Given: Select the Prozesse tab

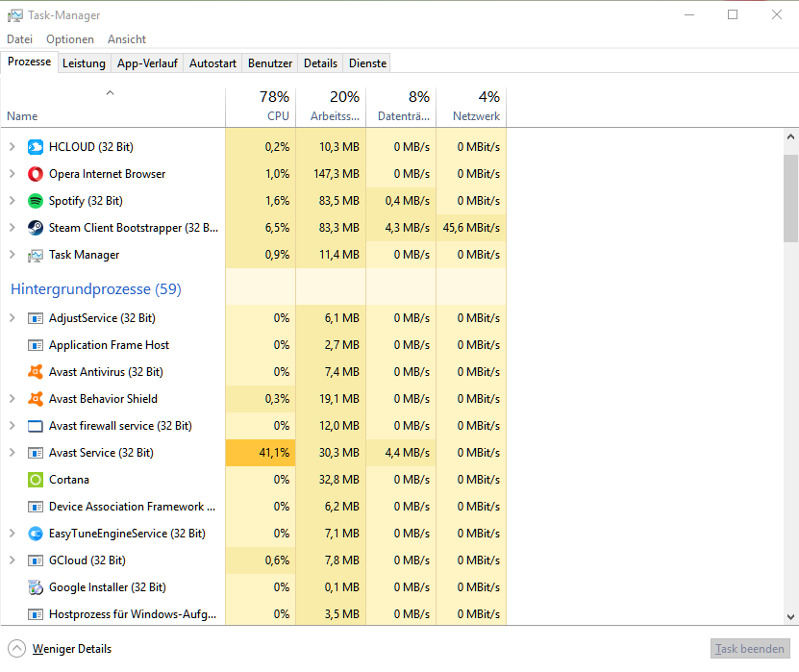Looking at the screenshot, I should pos(30,62).
